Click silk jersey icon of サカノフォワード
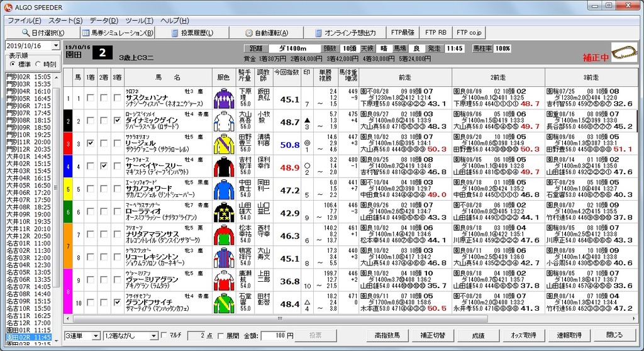644x351 pixels. (225, 189)
